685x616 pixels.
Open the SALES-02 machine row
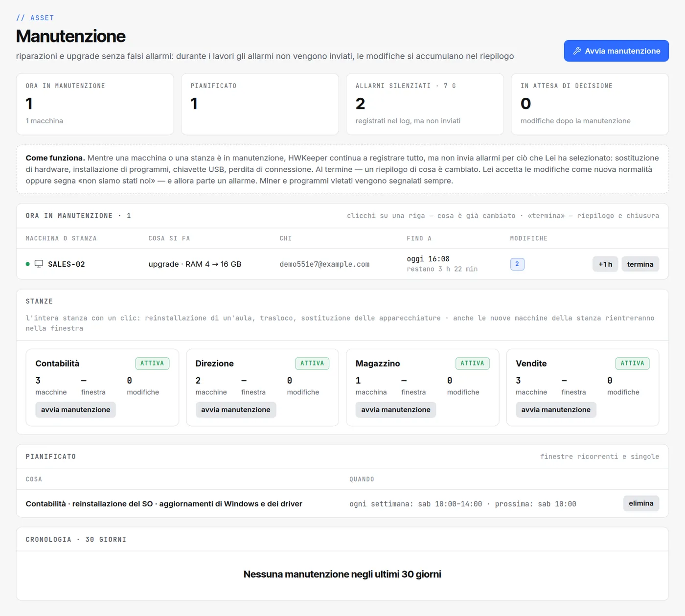(x=342, y=264)
